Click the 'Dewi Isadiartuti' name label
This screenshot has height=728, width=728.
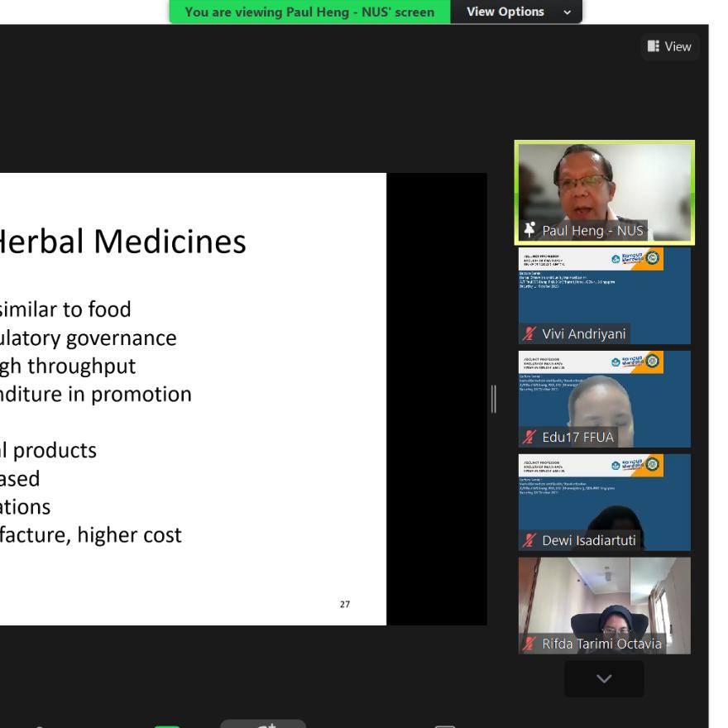(589, 541)
